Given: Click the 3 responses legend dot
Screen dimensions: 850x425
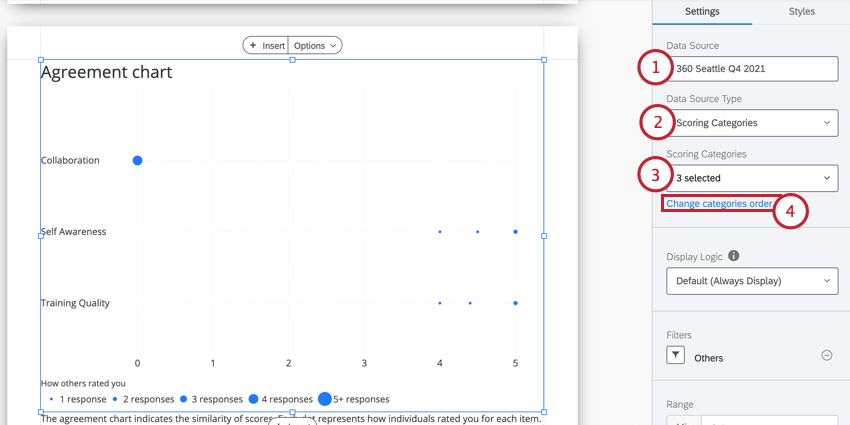Looking at the screenshot, I should (183, 399).
